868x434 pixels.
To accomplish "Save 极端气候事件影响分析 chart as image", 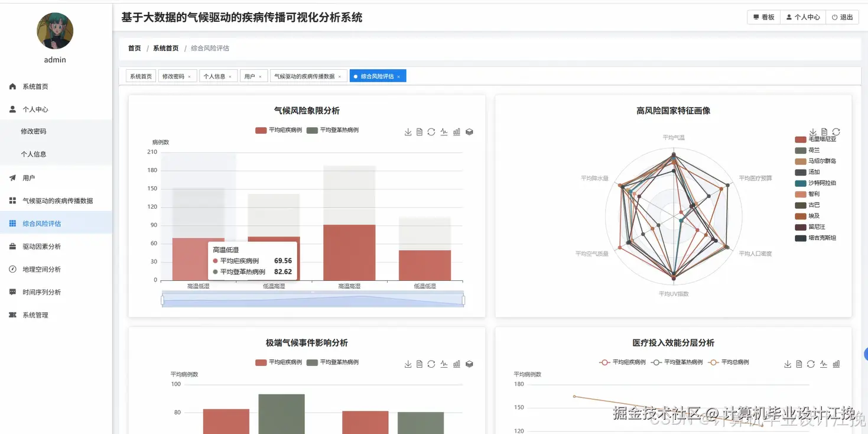I will (x=408, y=364).
